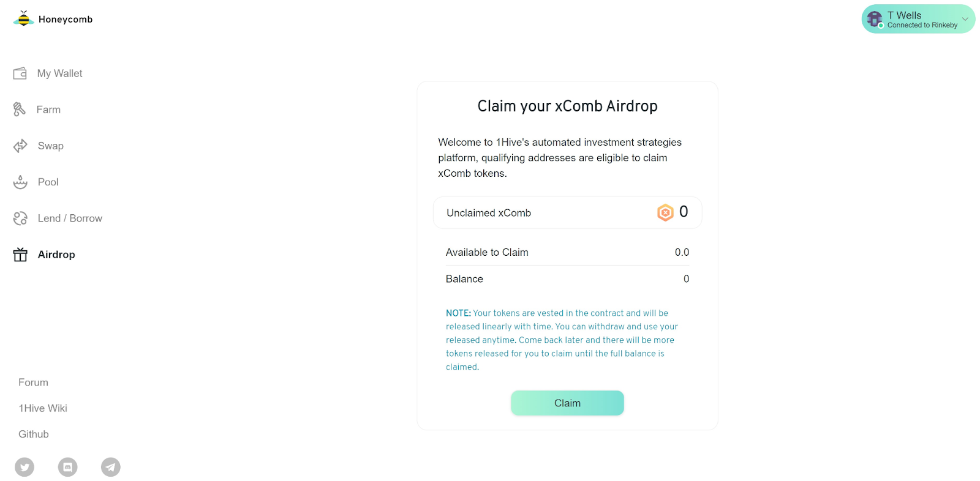Image resolution: width=980 pixels, height=481 pixels.
Task: Expand the T Wells account chevron
Action: pos(965,19)
